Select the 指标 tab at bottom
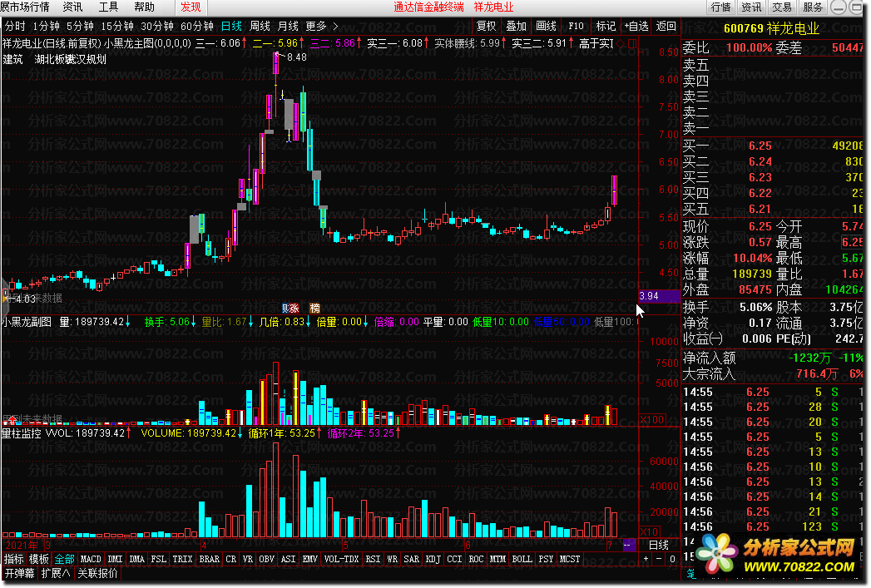This screenshot has width=871, height=588. point(14,559)
